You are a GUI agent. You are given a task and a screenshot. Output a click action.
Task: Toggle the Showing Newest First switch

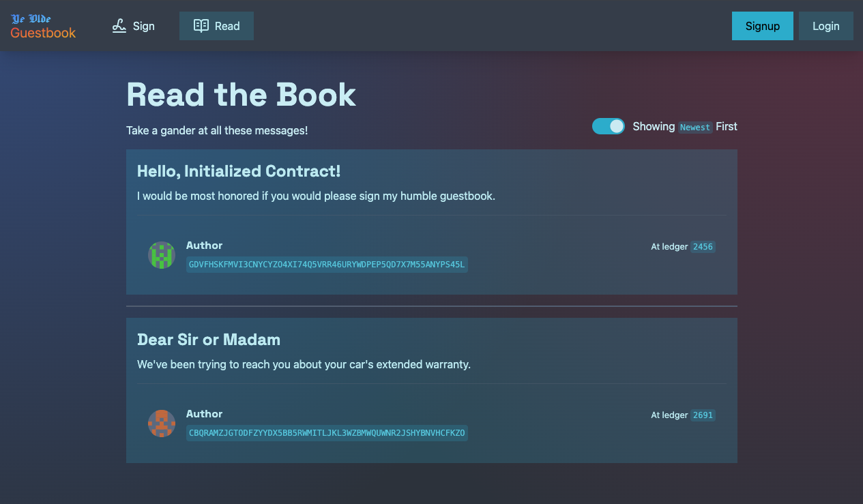[x=608, y=126]
